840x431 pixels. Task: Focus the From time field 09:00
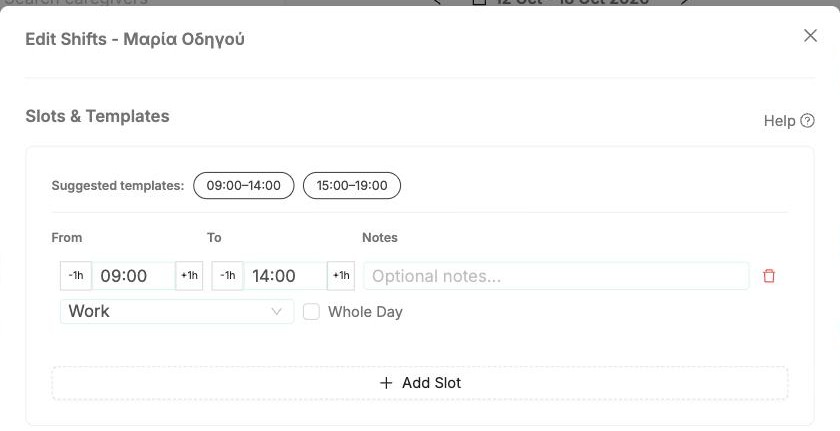click(133, 276)
